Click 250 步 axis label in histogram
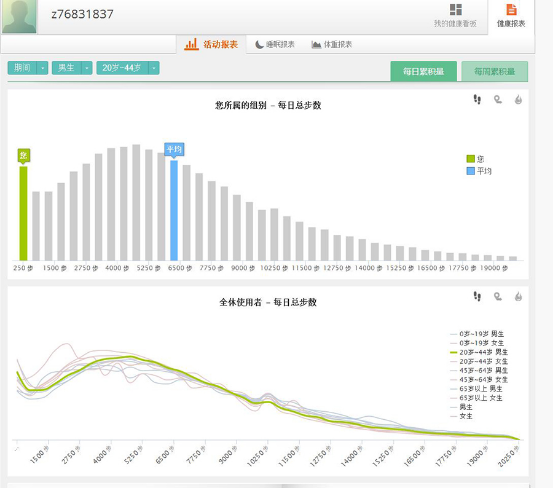The image size is (554, 489). click(x=23, y=268)
